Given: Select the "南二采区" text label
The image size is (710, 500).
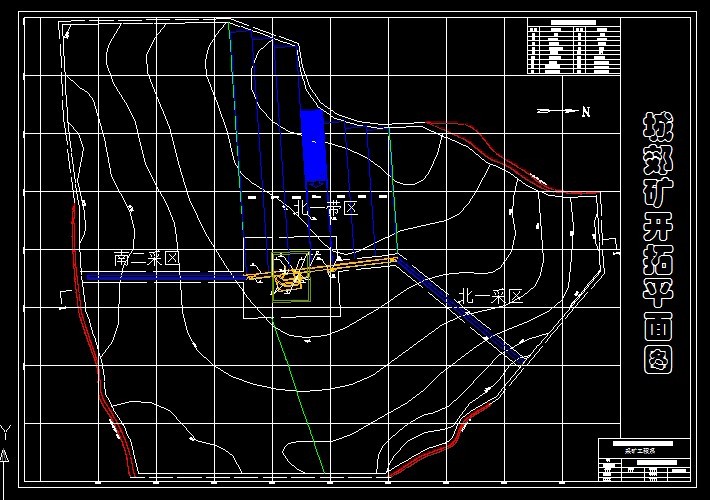Looking at the screenshot, I should click(147, 259).
